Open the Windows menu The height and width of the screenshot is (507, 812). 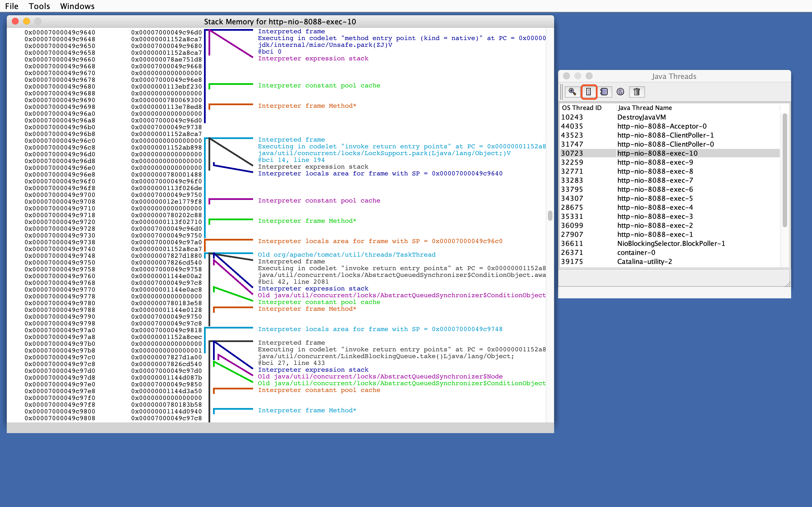tap(77, 6)
